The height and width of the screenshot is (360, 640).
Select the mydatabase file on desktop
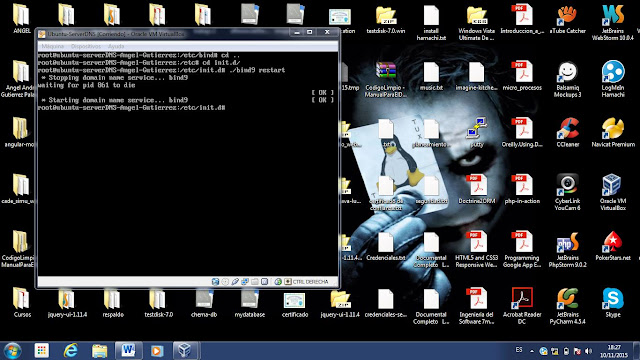249,303
